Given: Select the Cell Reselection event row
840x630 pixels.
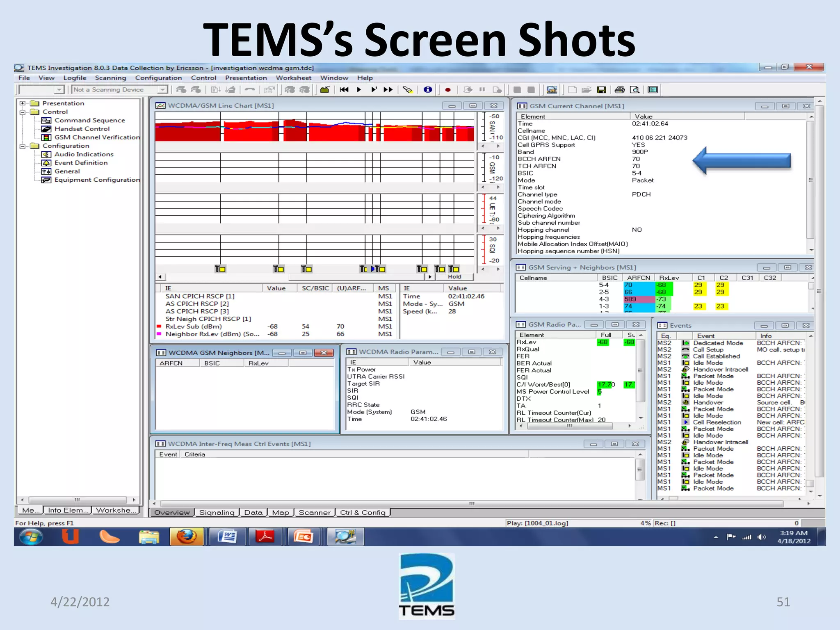Looking at the screenshot, I should [730, 422].
